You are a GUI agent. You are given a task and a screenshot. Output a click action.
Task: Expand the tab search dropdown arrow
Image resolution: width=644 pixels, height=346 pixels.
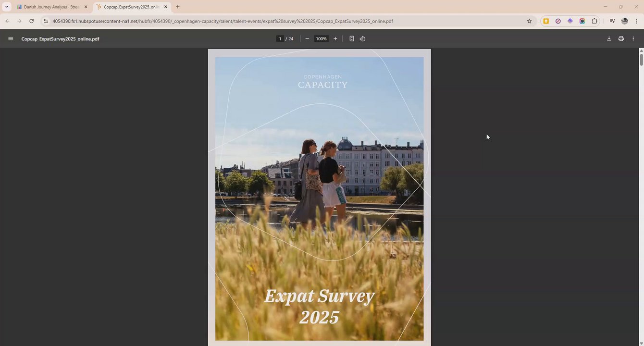6,7
